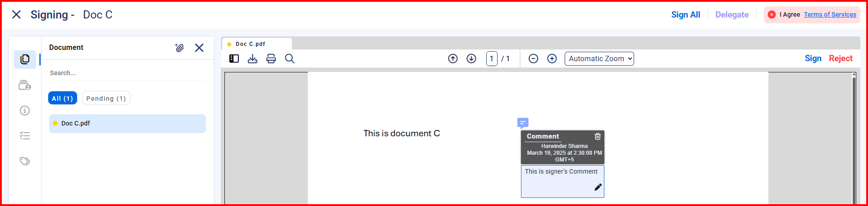The height and width of the screenshot is (206, 868).
Task: Go to next page arrow
Action: (x=471, y=59)
